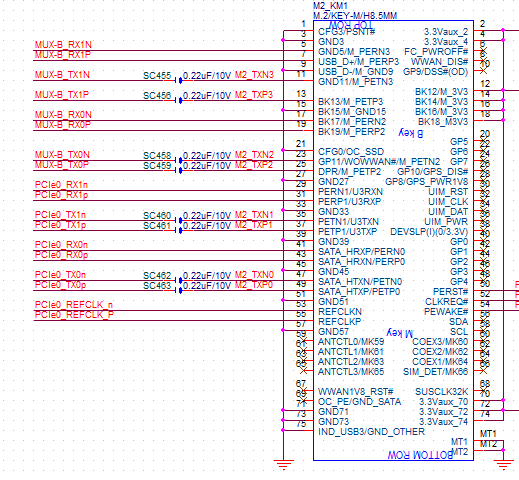Click the no-connect X on WWAN1V8_RST# pin
Viewport: 519px width, 480px height.
(x=303, y=391)
